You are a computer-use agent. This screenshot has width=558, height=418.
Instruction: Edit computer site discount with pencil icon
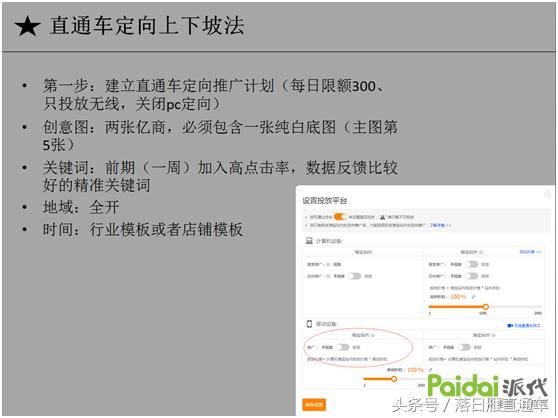point(473,297)
